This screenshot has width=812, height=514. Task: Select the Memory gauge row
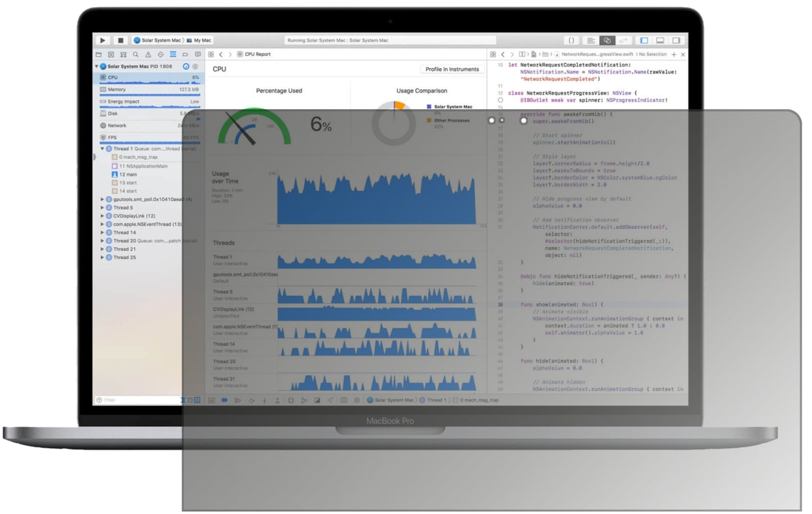click(149, 89)
